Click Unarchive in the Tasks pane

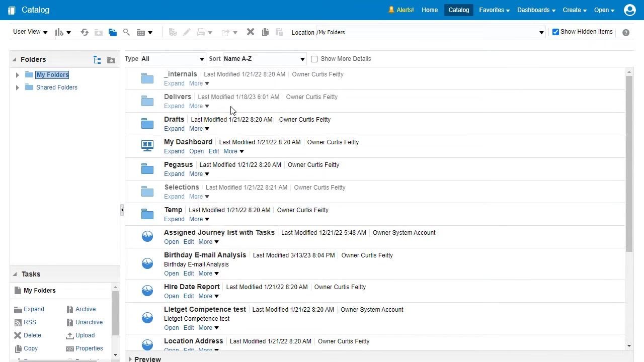[89, 322]
